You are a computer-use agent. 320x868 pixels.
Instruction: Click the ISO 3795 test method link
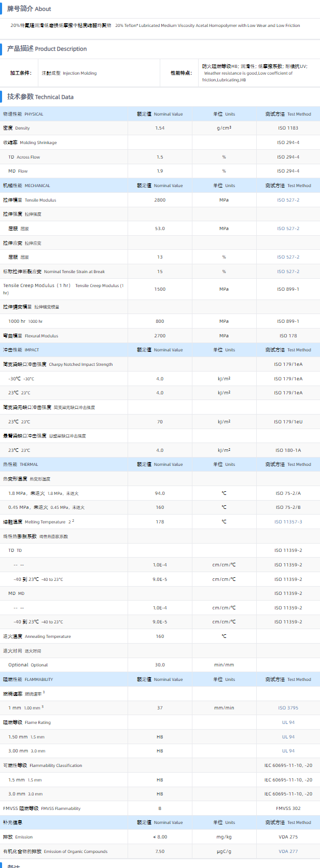[x=288, y=708]
